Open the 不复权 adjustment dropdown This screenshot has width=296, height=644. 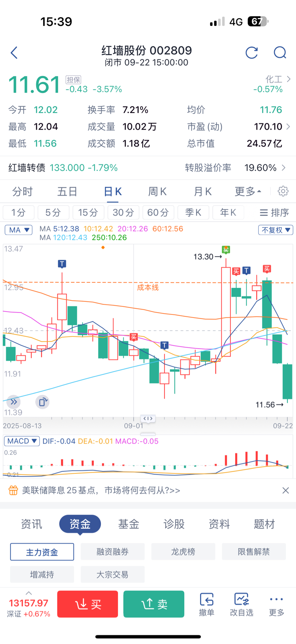tap(276, 230)
